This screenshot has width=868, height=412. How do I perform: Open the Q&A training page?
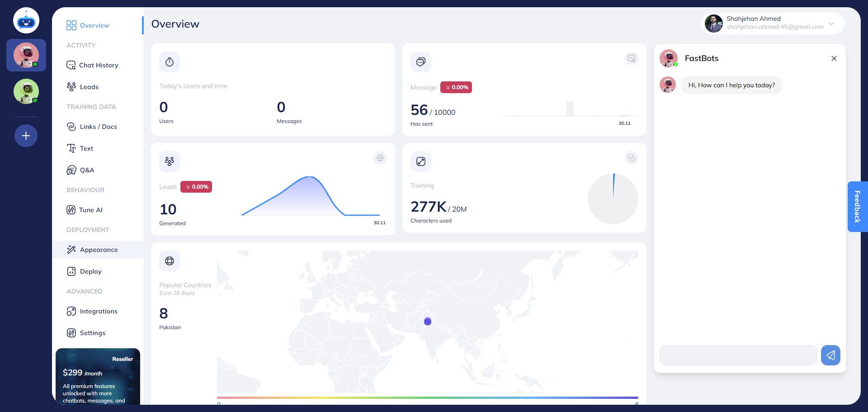tap(87, 170)
